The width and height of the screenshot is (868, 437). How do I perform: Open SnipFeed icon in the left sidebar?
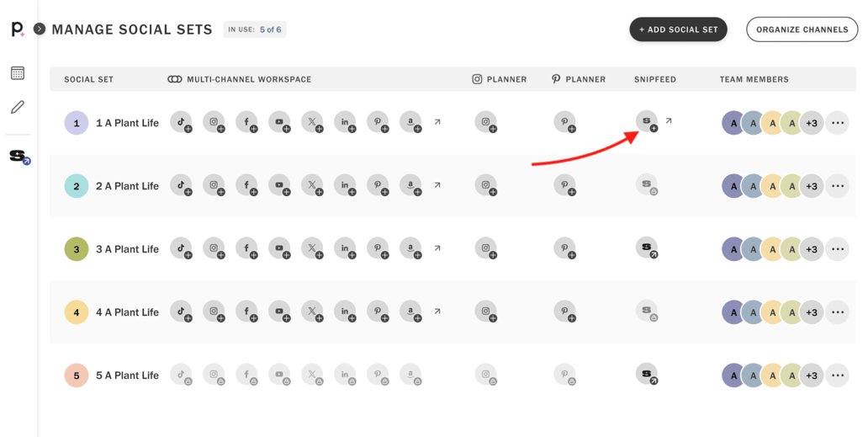point(19,157)
